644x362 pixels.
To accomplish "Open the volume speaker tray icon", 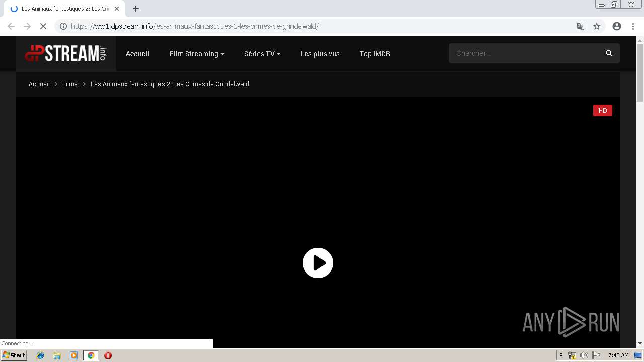I will pyautogui.click(x=584, y=355).
